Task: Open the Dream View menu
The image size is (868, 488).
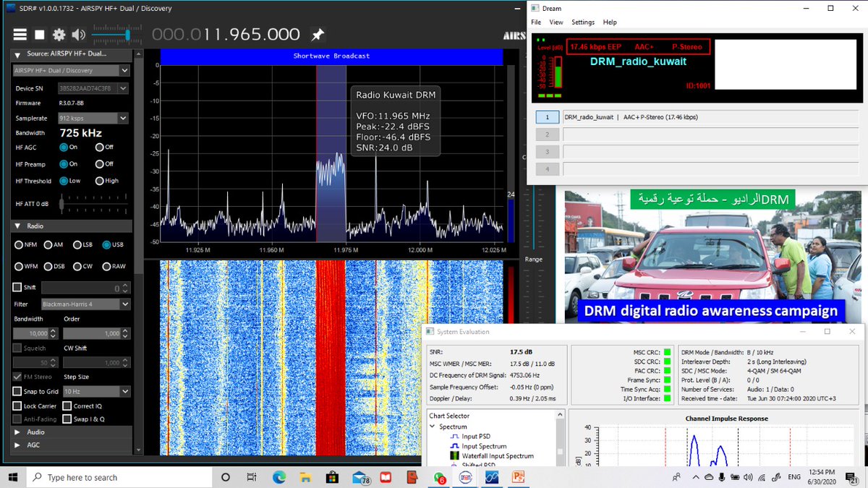Action: [556, 22]
